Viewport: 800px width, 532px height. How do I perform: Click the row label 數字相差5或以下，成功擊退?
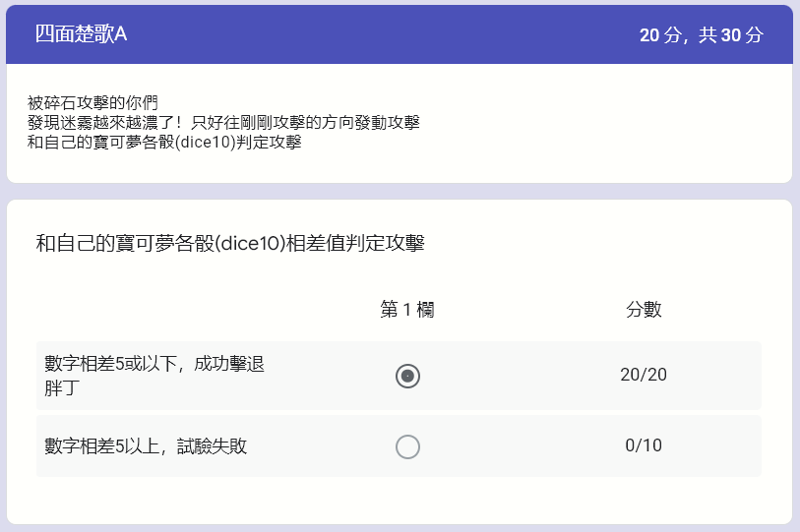154,364
